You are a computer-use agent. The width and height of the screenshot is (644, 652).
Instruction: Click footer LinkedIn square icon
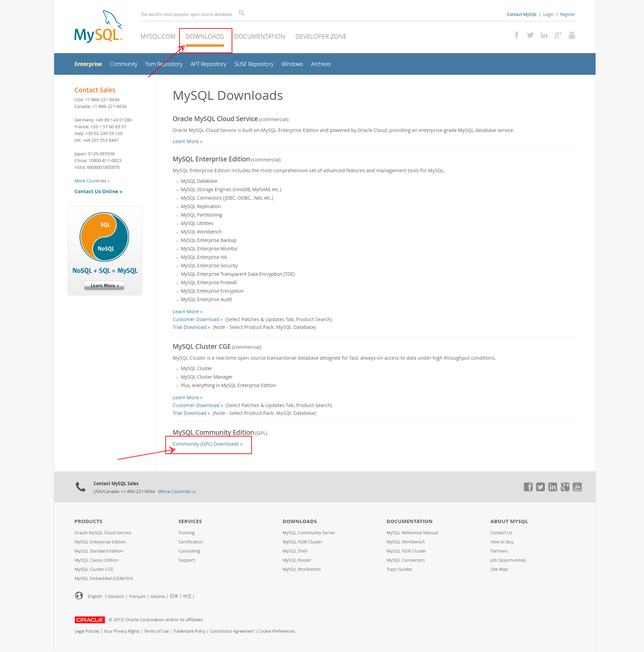[553, 487]
